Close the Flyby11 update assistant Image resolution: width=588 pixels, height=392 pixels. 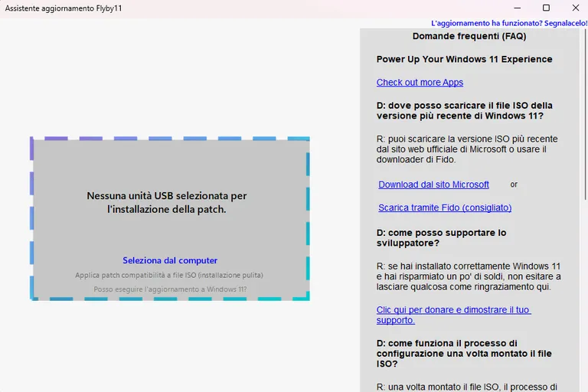point(576,8)
